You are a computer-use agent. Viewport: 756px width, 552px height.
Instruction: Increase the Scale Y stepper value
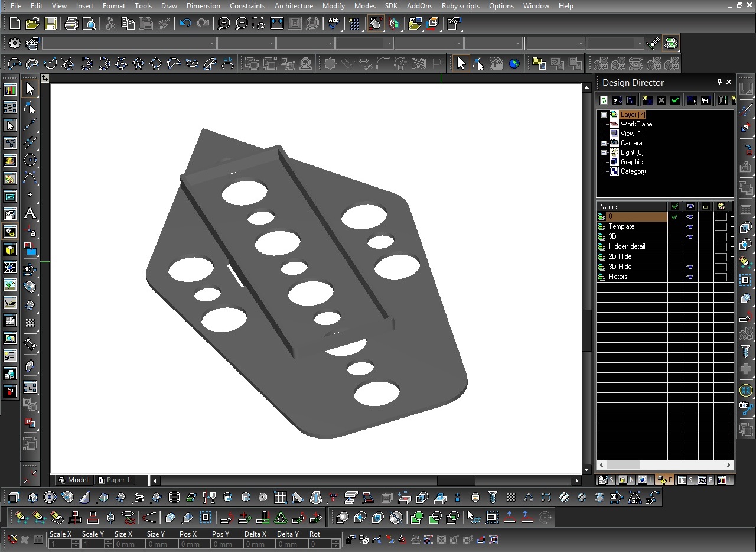[x=108, y=542]
